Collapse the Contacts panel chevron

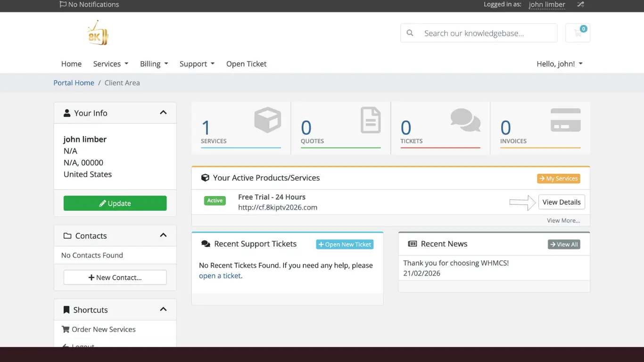point(163,235)
